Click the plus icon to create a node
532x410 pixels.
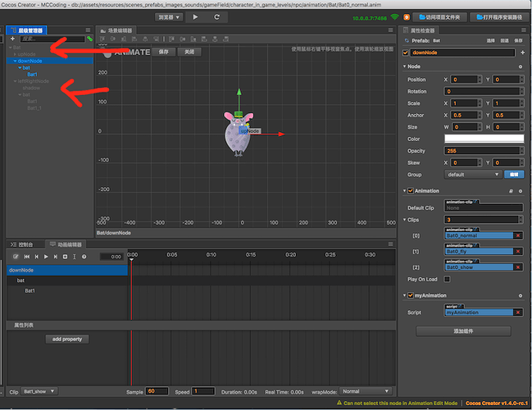(12, 39)
